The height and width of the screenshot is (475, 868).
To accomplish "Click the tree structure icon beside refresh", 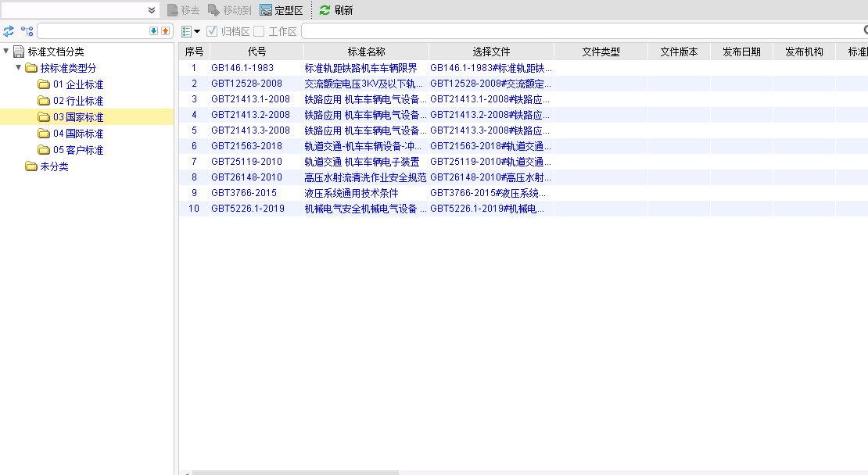I will click(x=27, y=31).
